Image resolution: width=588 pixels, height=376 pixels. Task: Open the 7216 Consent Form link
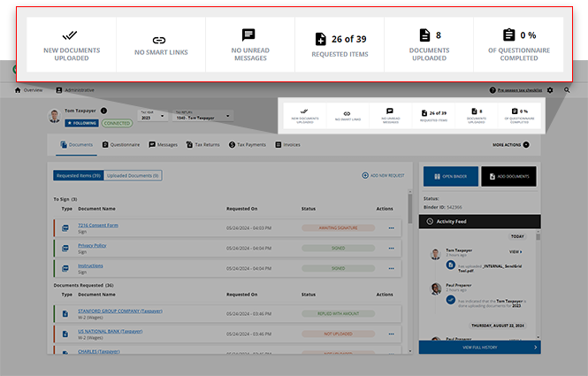click(98, 225)
